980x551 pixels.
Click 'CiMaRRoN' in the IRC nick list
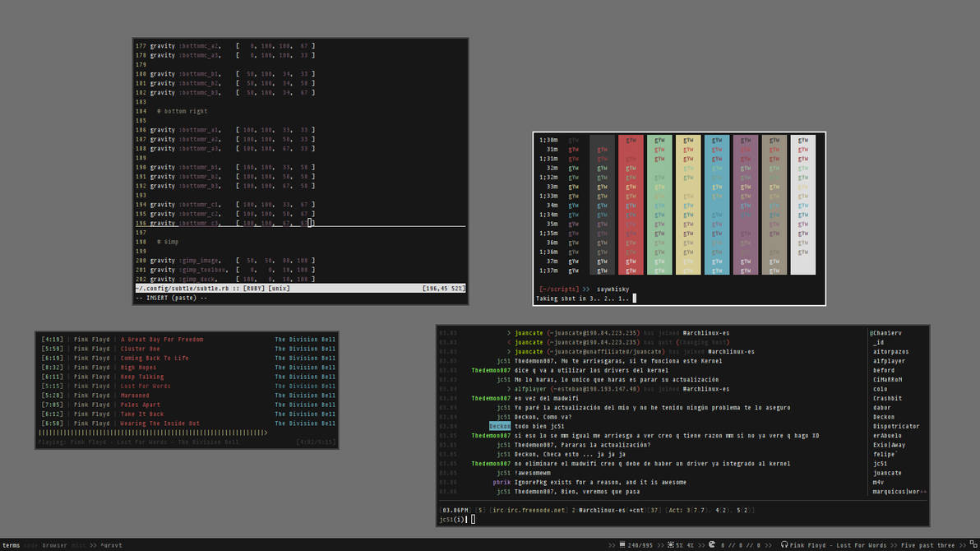click(887, 380)
